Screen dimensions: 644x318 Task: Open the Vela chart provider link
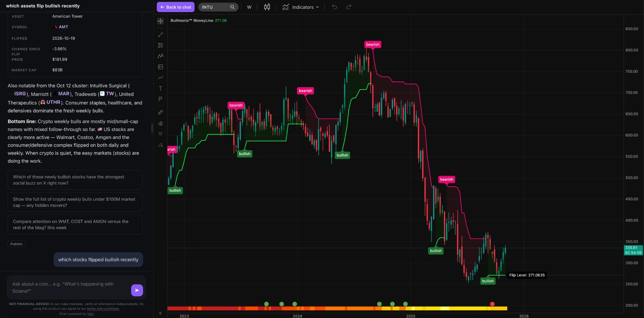[90, 314]
